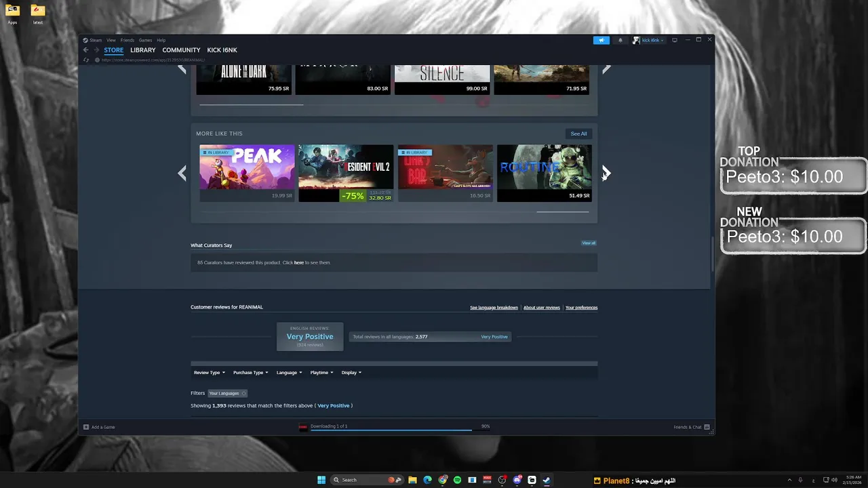Click right arrow of More Like This carousel
Viewport: 868px width, 488px height.
(606, 174)
